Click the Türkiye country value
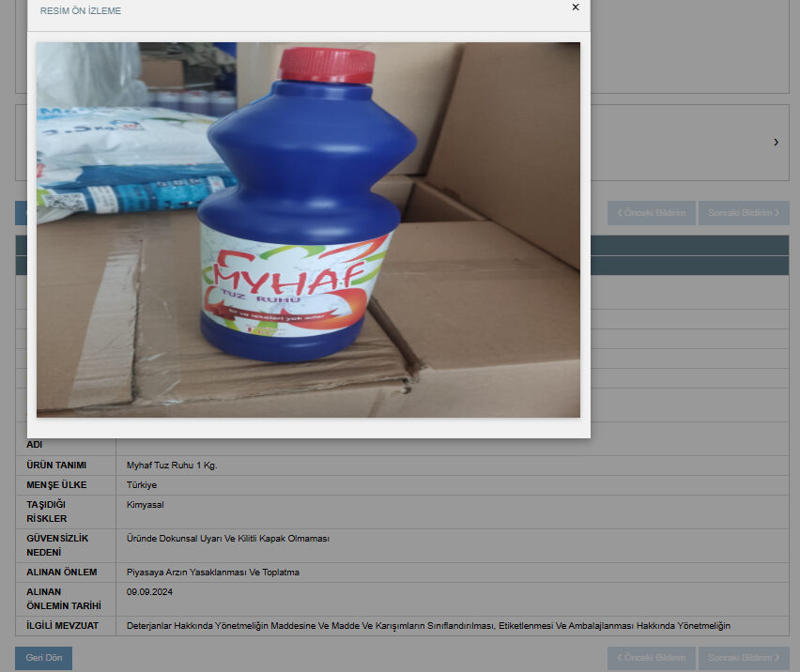This screenshot has height=672, width=800. (x=142, y=485)
